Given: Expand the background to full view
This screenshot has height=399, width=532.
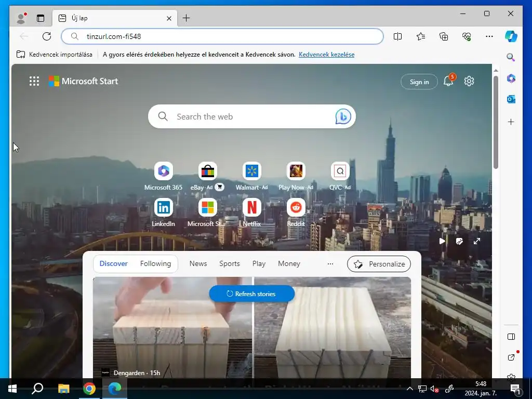Looking at the screenshot, I should click(x=477, y=241).
